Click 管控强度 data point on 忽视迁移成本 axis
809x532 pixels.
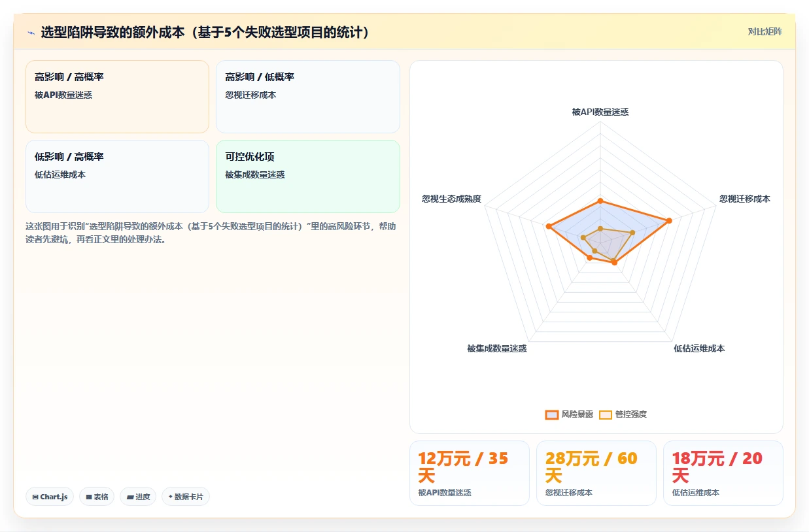632,233
